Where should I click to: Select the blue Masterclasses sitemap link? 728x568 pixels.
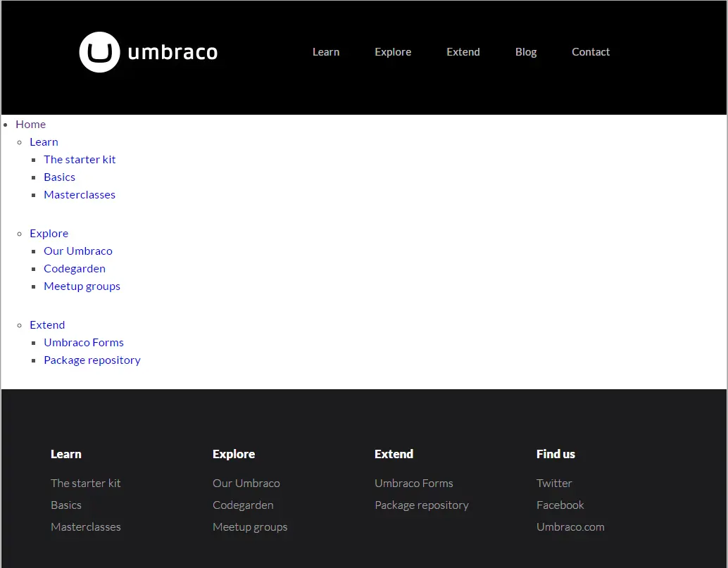point(80,195)
